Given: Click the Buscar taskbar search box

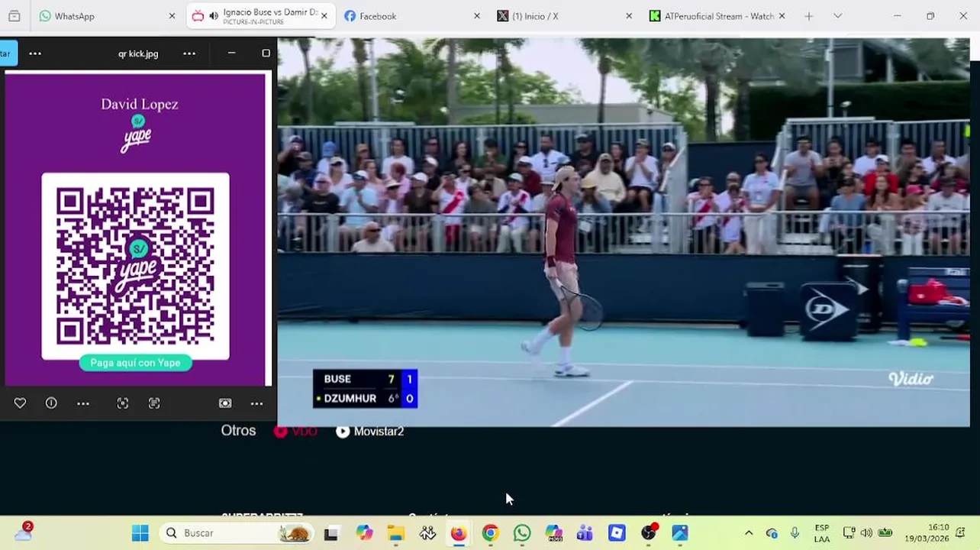Looking at the screenshot, I should point(237,533).
